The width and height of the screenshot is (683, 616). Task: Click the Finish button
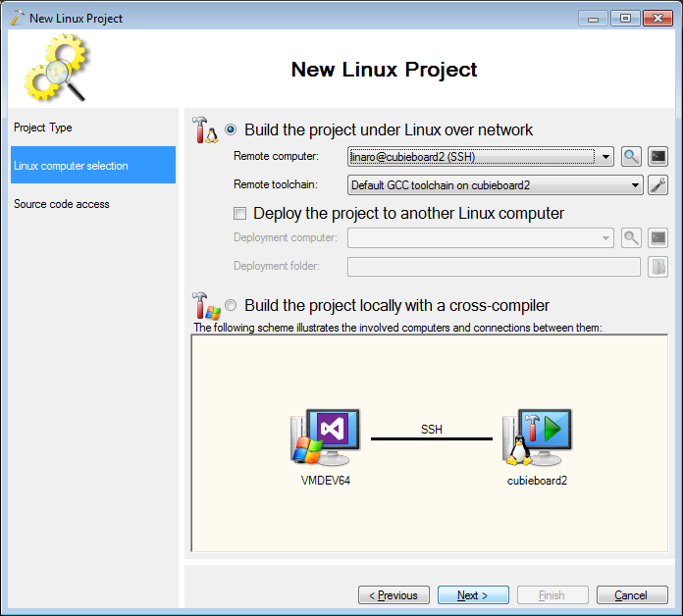552,594
